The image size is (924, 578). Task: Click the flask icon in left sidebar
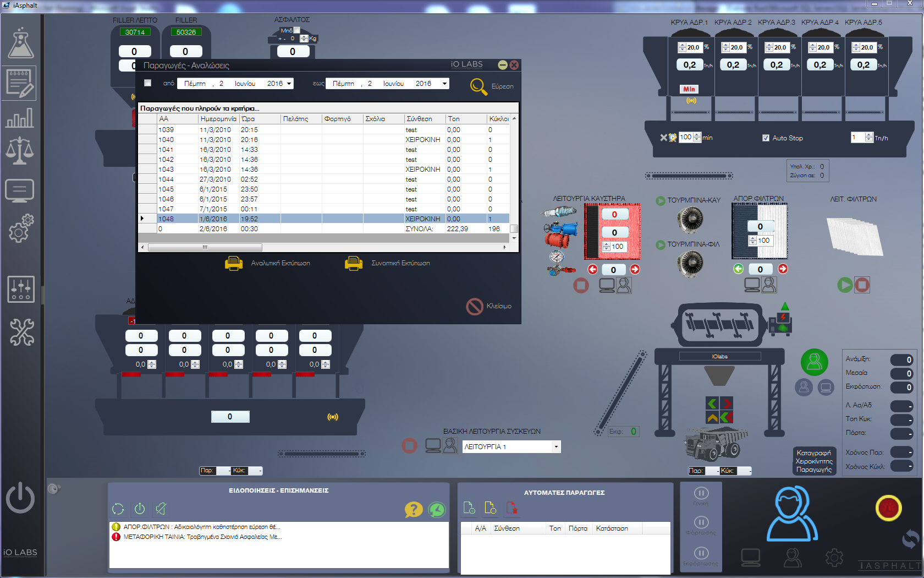point(21,43)
